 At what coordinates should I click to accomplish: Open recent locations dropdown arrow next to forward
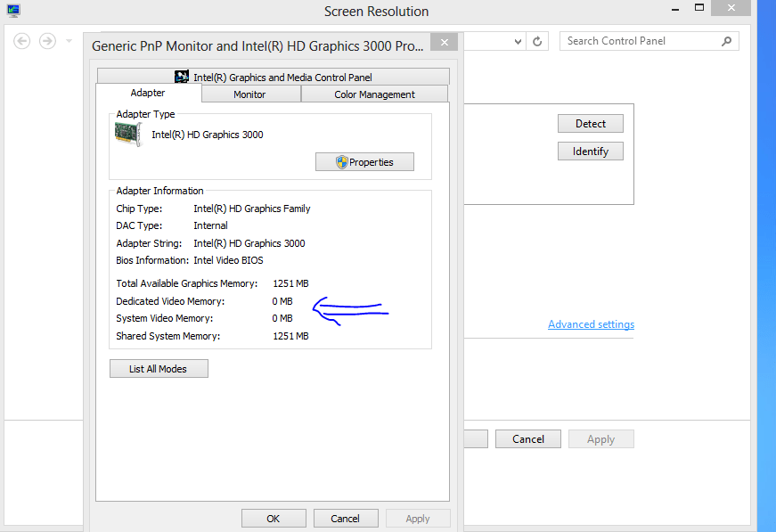[x=69, y=41]
